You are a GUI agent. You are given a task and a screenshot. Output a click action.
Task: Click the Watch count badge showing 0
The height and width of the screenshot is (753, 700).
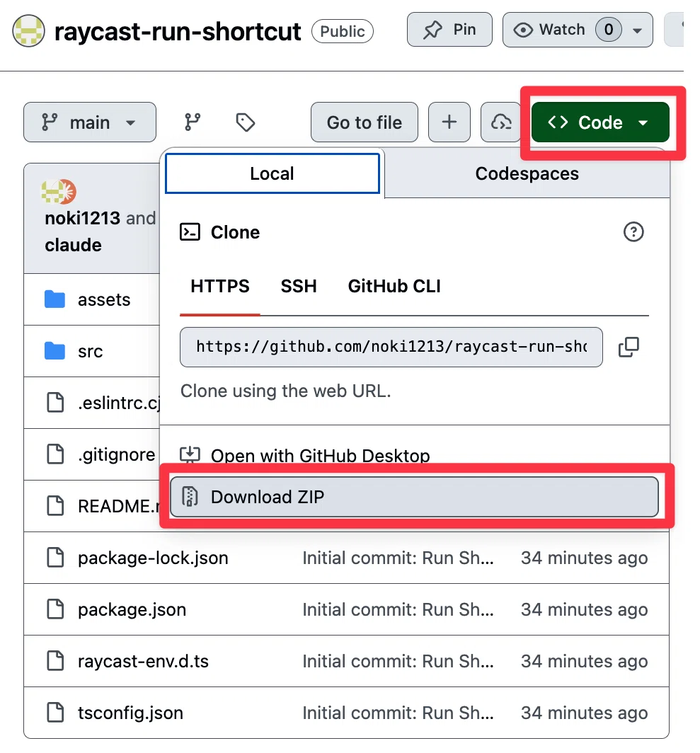coord(608,30)
